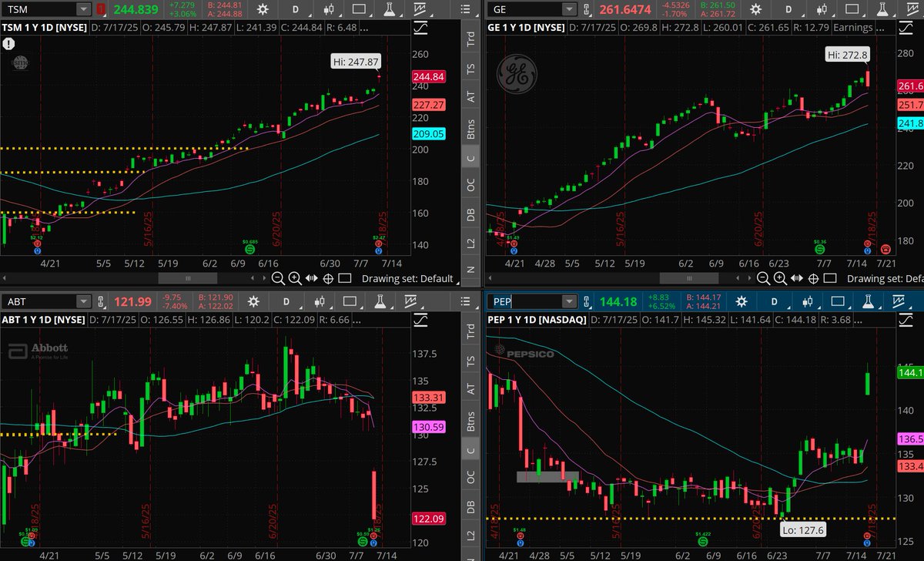The width and height of the screenshot is (924, 561).
Task: Open Studies flask icon in TSM panel
Action: tap(389, 9)
